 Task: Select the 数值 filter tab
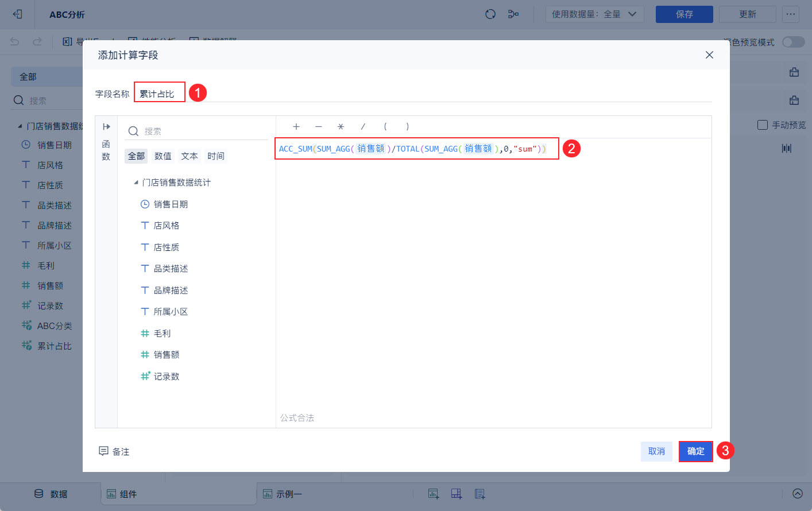pyautogui.click(x=163, y=156)
